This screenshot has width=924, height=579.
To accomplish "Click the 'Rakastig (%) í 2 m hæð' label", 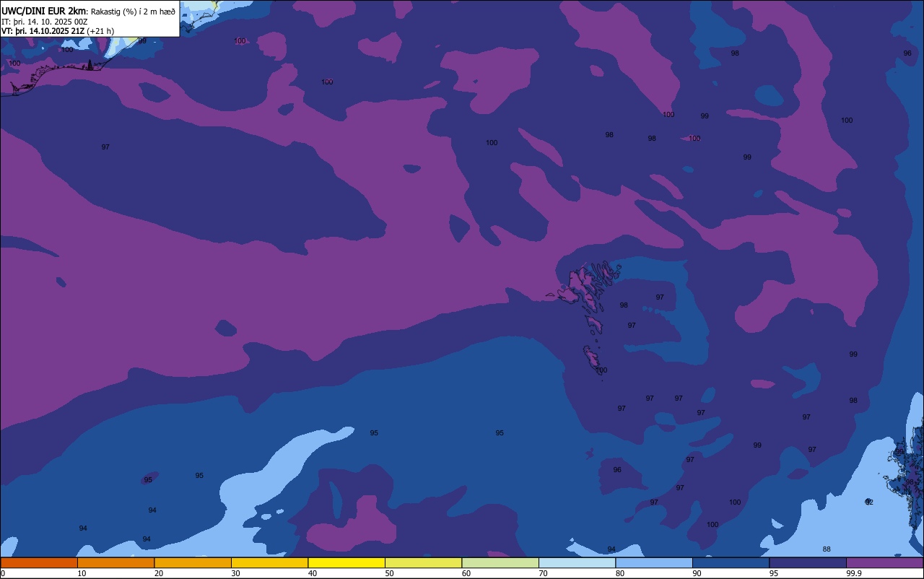I will 133,12.
